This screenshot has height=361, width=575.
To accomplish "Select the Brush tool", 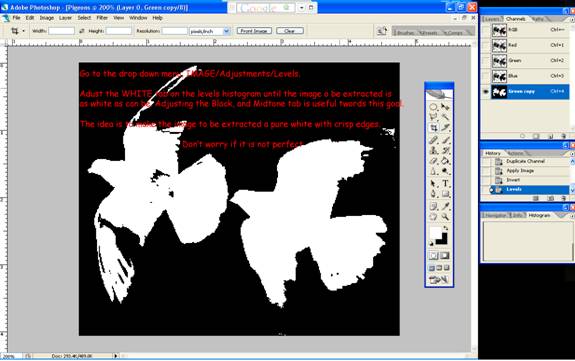I will tap(445, 140).
